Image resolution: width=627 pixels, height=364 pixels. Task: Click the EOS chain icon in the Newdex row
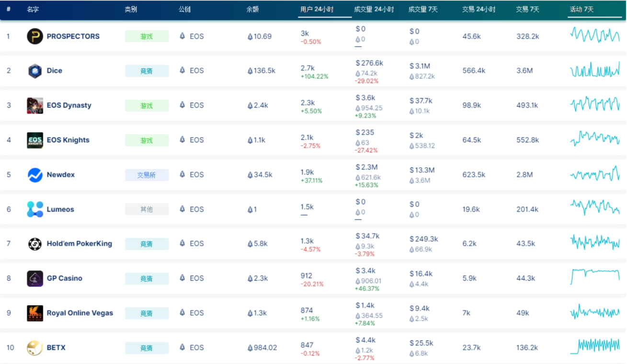point(182,174)
